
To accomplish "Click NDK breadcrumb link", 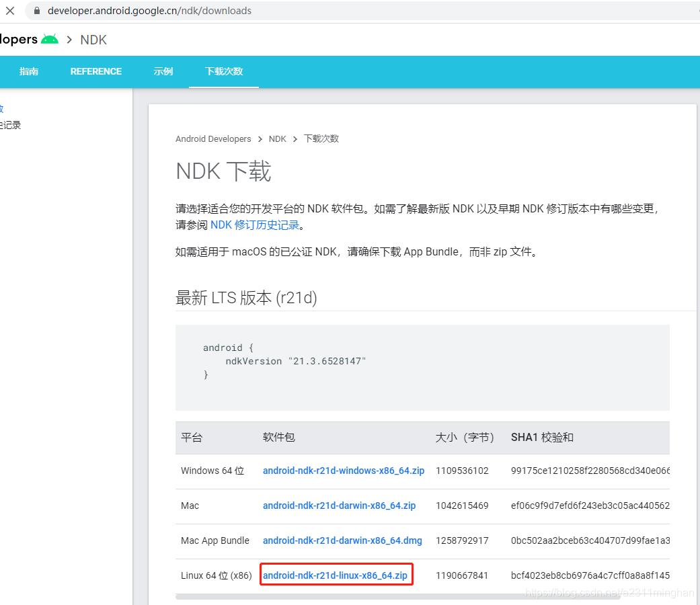I will point(277,138).
